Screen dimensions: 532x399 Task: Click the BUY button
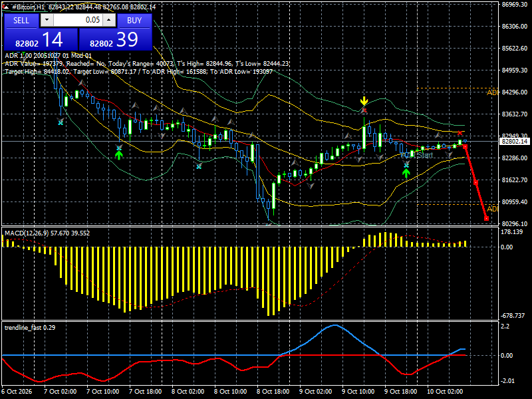coord(134,21)
